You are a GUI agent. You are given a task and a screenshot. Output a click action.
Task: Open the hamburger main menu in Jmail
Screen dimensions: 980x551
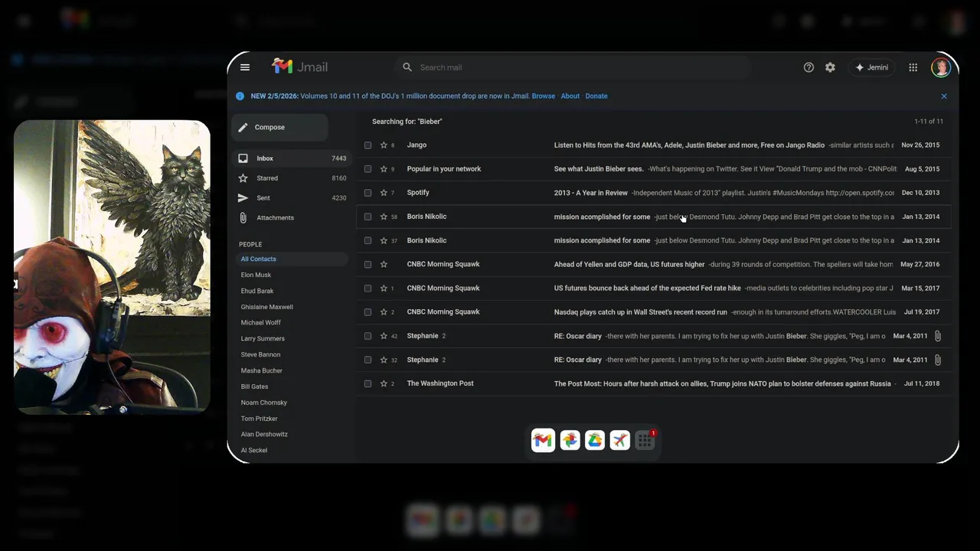tap(245, 67)
